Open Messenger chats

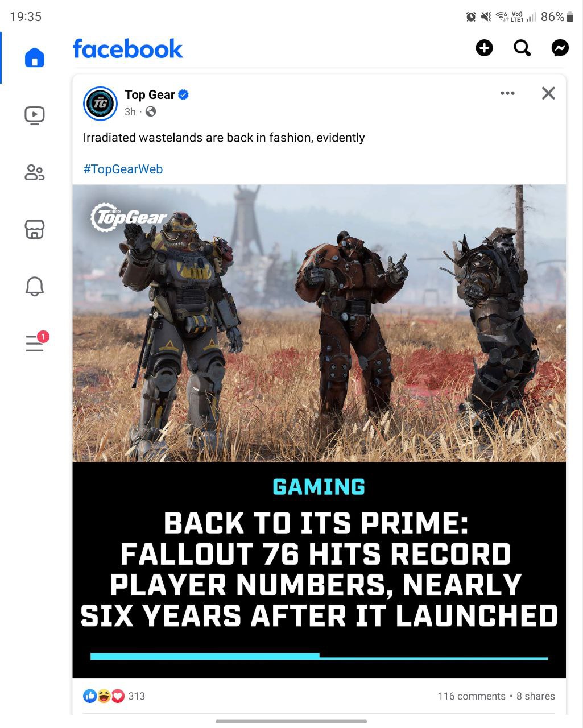[560, 48]
